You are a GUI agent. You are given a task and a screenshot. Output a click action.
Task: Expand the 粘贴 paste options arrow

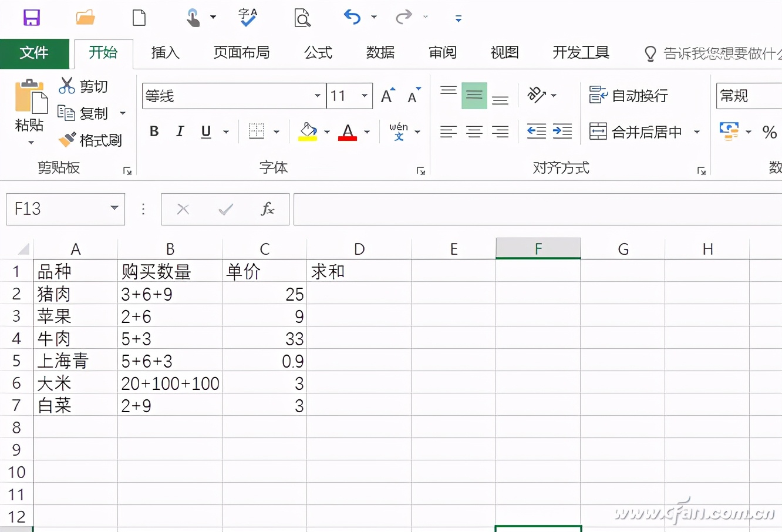(31, 143)
